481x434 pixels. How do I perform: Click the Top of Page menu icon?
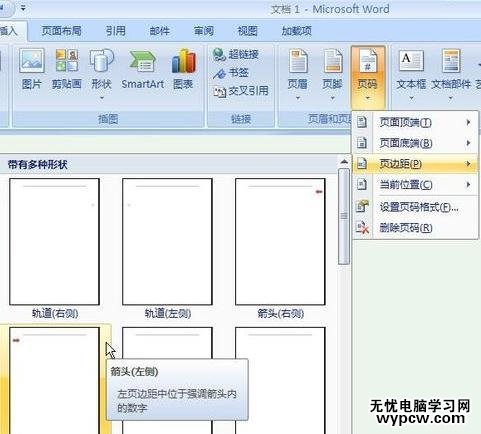[362, 122]
